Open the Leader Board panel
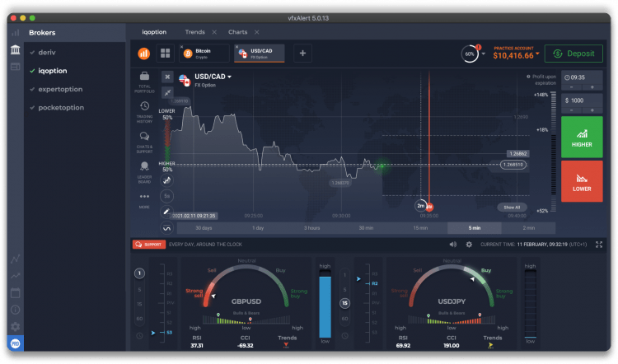 click(144, 170)
